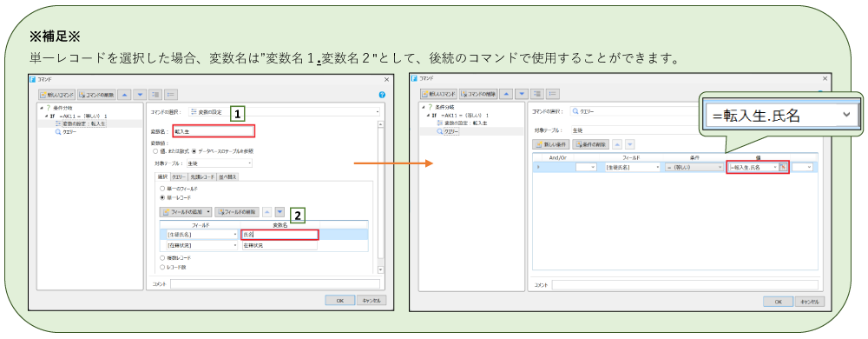Click フィールドの追加 dropdown button
Viewport: 868px width, 339px height.
coord(186,211)
